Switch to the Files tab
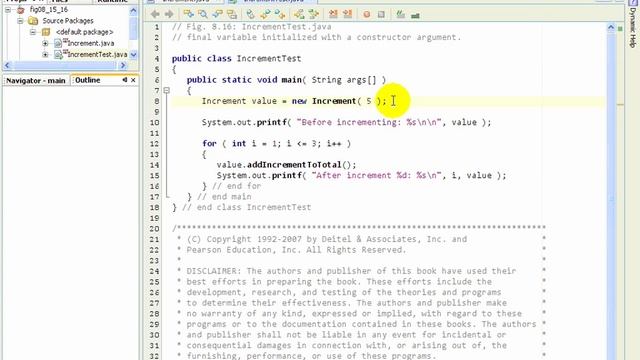The width and height of the screenshot is (640, 360). [x=60, y=1]
